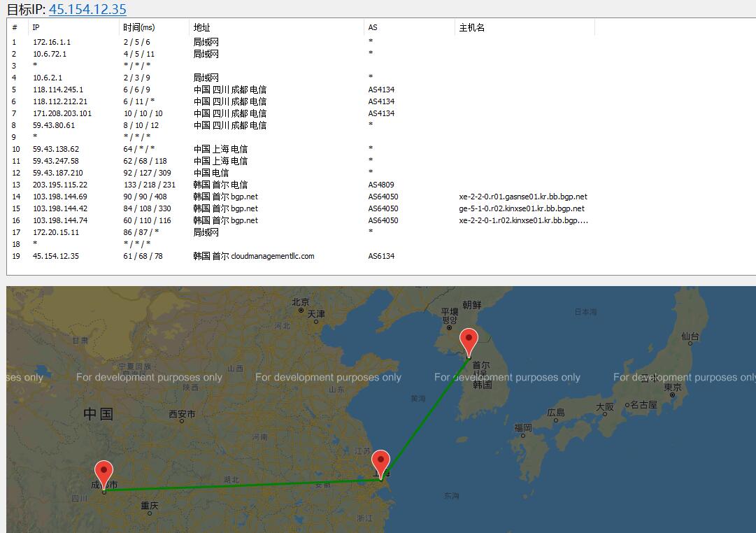Click the 韩国 首尔 cloudmanagementllc.com address cell
Screen dimensions: 756x533
click(x=254, y=256)
